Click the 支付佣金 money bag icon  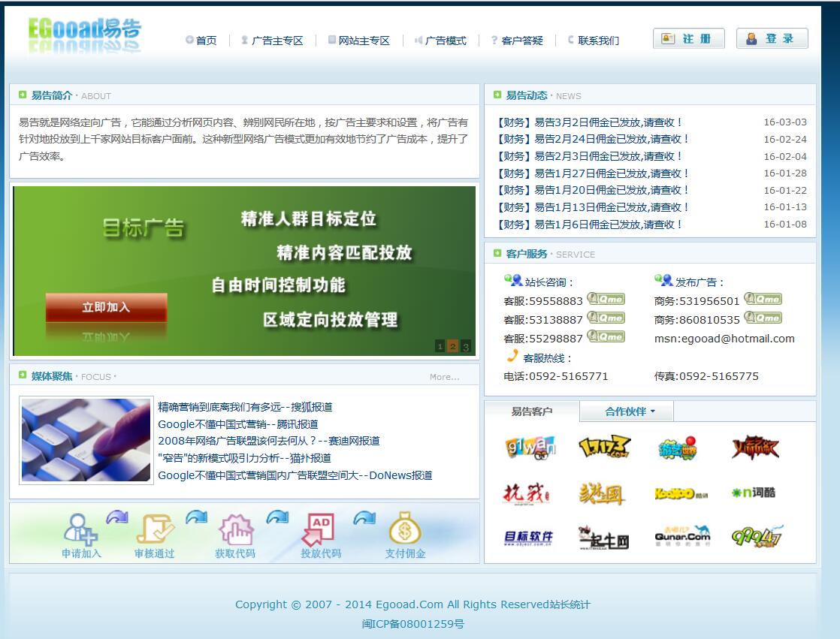pyautogui.click(x=404, y=528)
